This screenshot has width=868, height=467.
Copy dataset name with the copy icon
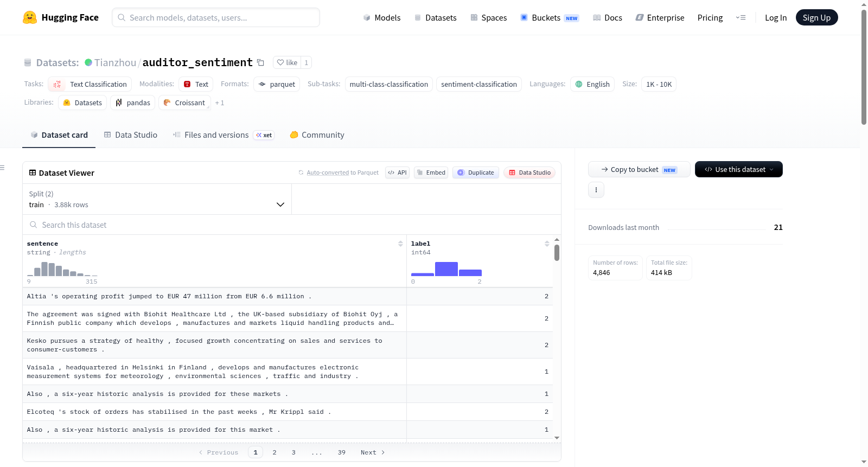pos(260,62)
